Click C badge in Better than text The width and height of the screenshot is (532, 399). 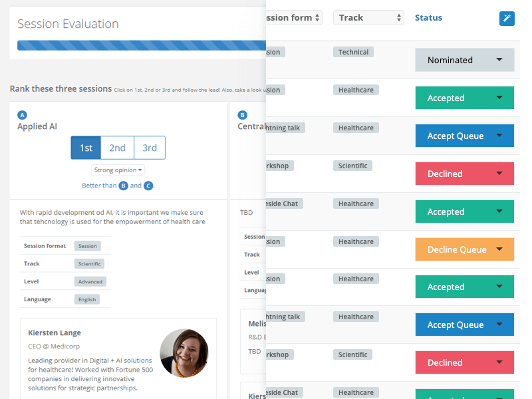tap(148, 186)
